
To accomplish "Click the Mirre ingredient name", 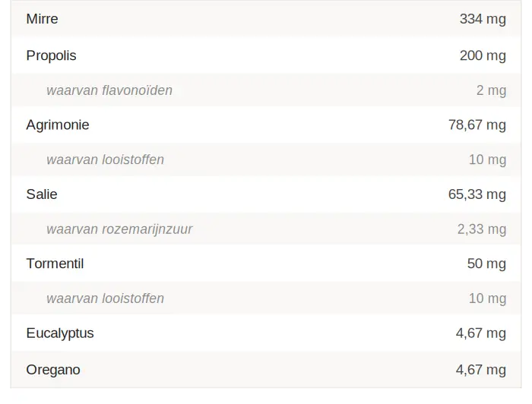I will pos(42,19).
